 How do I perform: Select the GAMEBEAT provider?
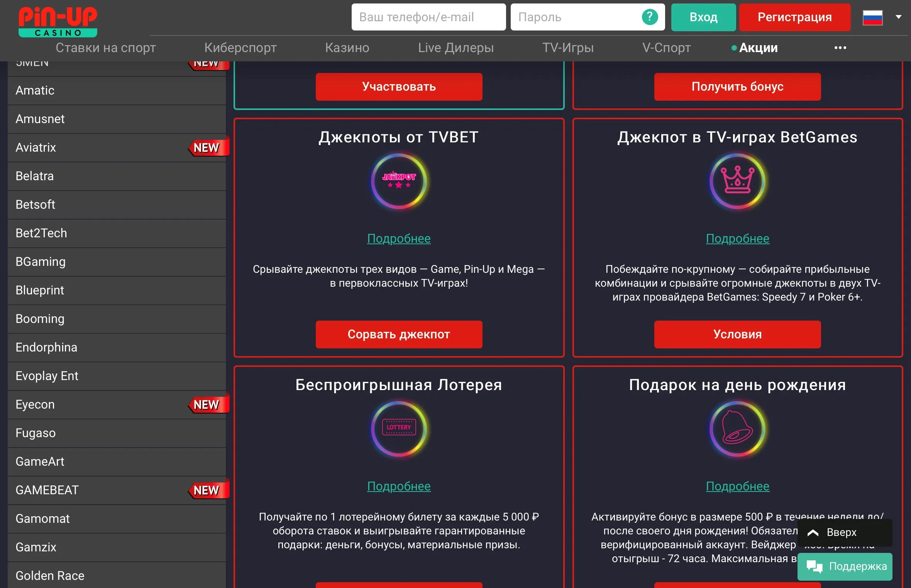click(x=117, y=490)
